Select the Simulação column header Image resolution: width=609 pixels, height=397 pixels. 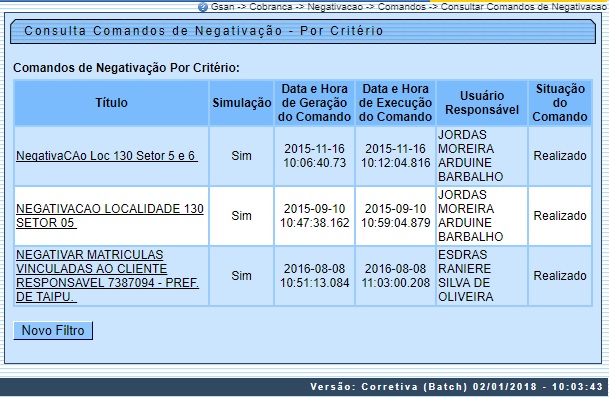(x=242, y=103)
